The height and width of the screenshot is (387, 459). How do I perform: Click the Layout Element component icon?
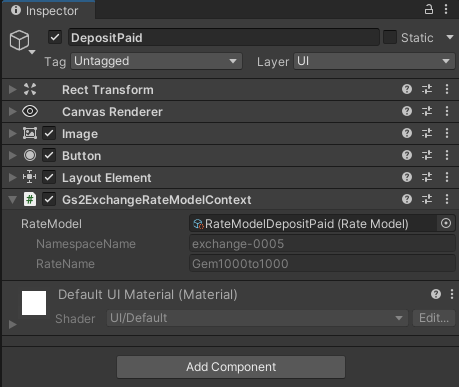[30, 177]
